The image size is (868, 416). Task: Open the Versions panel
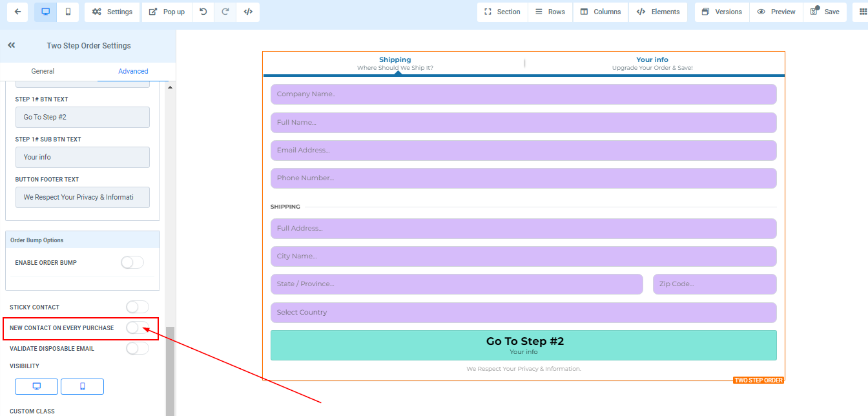tap(721, 12)
